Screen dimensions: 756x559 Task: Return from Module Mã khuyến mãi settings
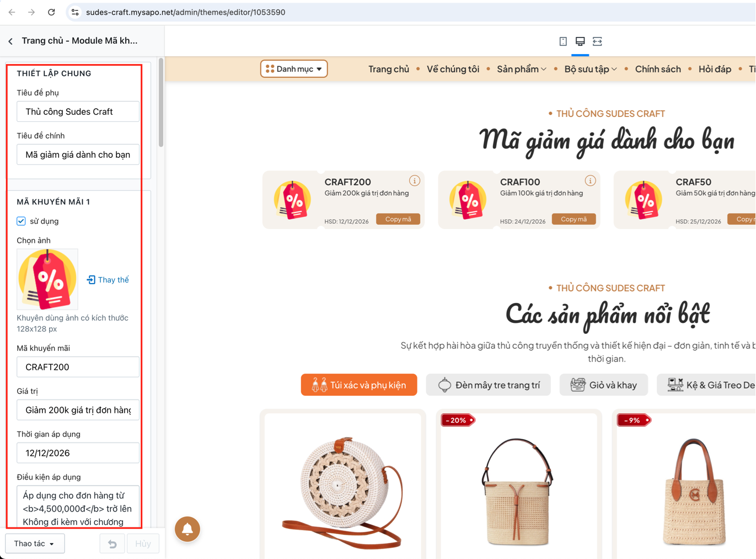(10, 41)
